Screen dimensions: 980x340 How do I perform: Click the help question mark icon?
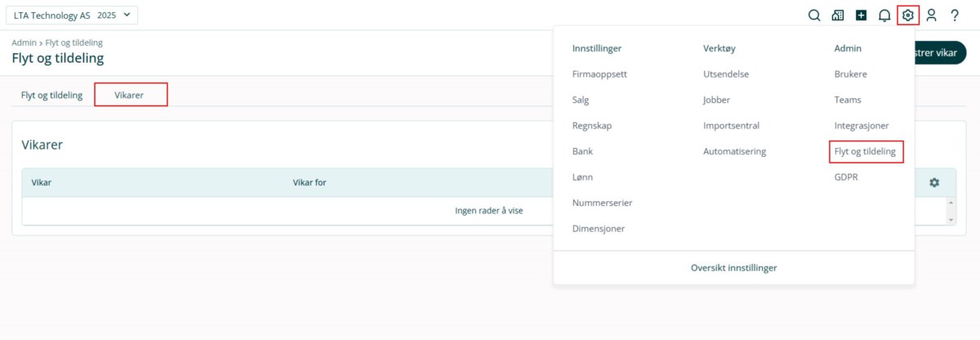954,16
